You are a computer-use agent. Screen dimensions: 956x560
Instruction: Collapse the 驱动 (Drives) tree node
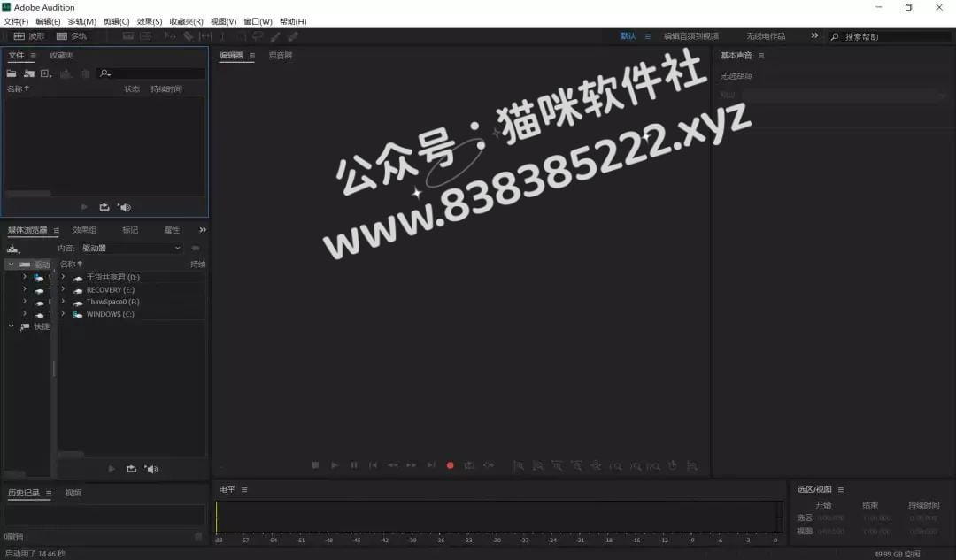click(11, 265)
